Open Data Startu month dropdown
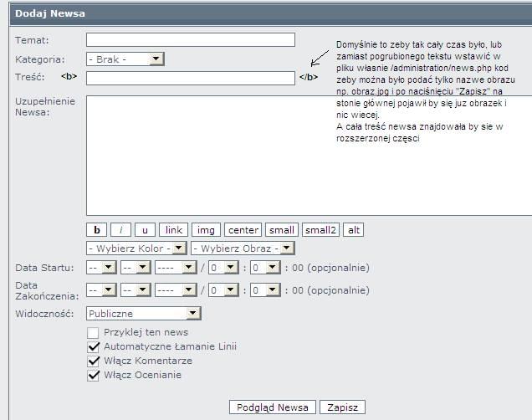Image resolution: width=532 pixels, height=420 pixels. [136, 268]
